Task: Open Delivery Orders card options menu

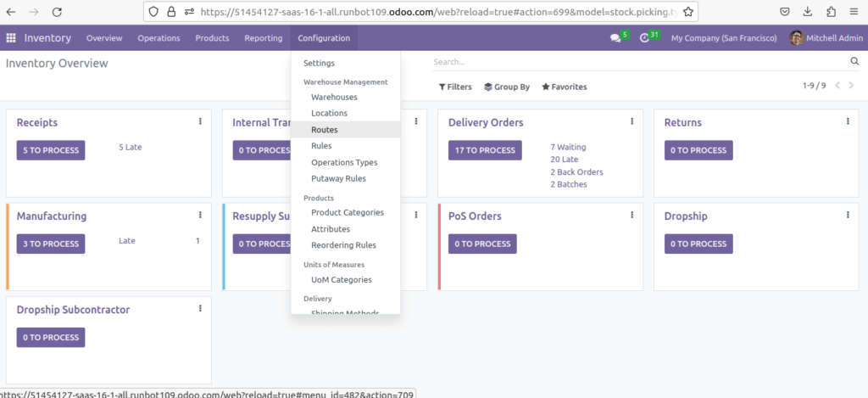Action: pos(632,121)
